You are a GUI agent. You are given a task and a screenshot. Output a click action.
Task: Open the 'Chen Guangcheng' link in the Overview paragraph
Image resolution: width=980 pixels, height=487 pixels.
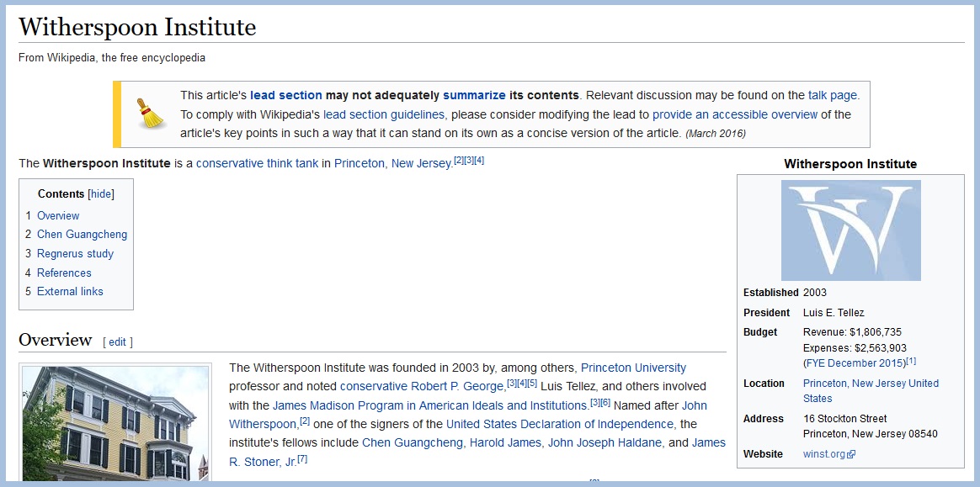tap(413, 443)
